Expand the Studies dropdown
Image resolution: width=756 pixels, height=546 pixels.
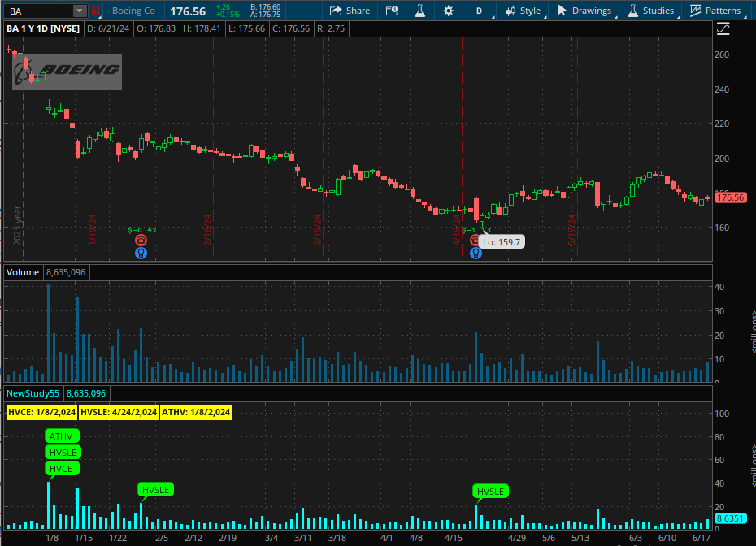coord(650,11)
